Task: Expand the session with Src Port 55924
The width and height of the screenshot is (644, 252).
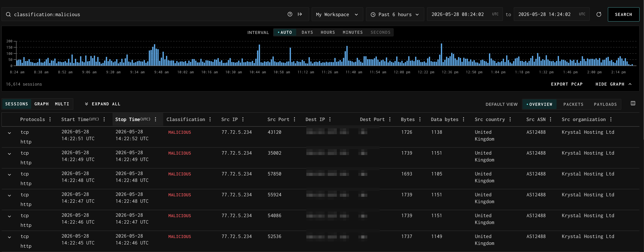Action: 9,195
